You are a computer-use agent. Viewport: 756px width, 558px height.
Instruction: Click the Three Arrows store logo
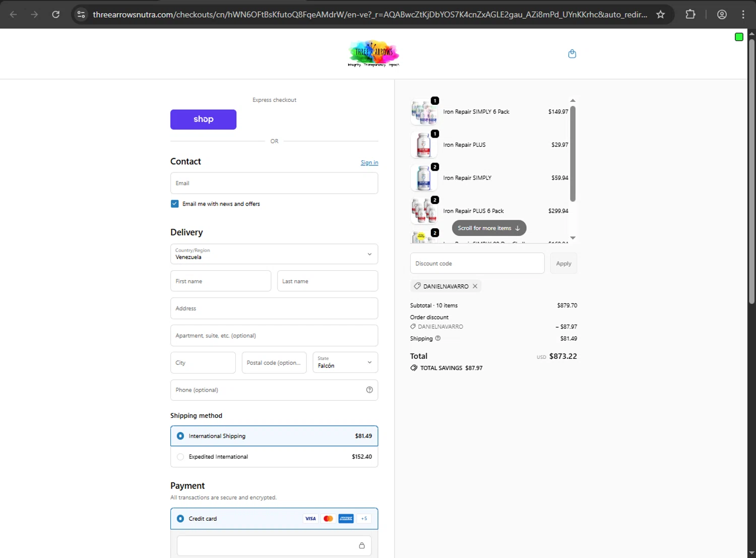pyautogui.click(x=373, y=53)
